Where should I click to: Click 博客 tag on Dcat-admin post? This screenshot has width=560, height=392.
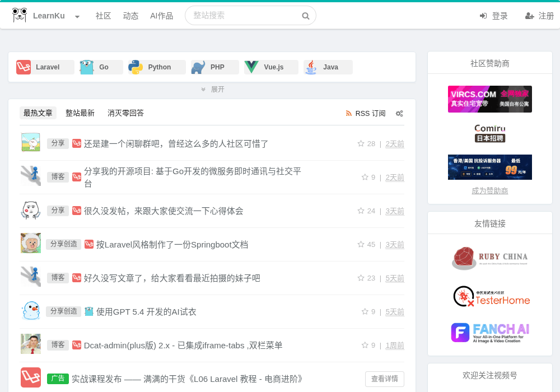[x=58, y=345]
